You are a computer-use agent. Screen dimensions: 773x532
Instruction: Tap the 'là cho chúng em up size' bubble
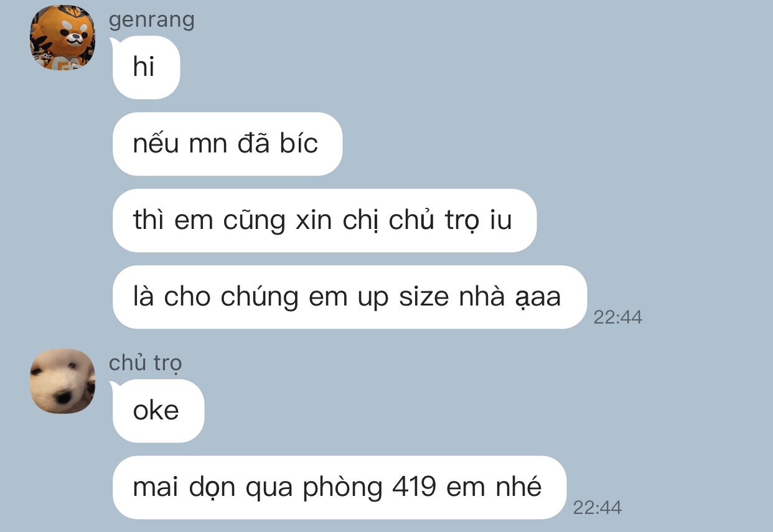click(350, 297)
